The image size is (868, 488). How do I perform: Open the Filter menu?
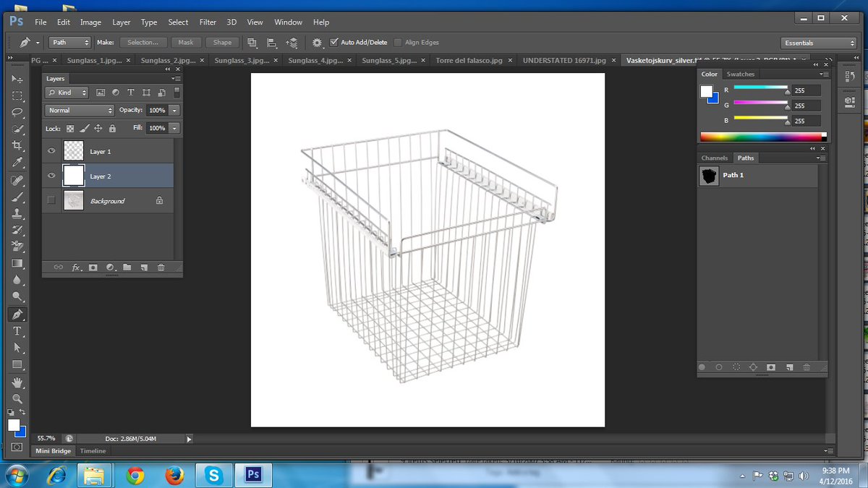(x=208, y=22)
